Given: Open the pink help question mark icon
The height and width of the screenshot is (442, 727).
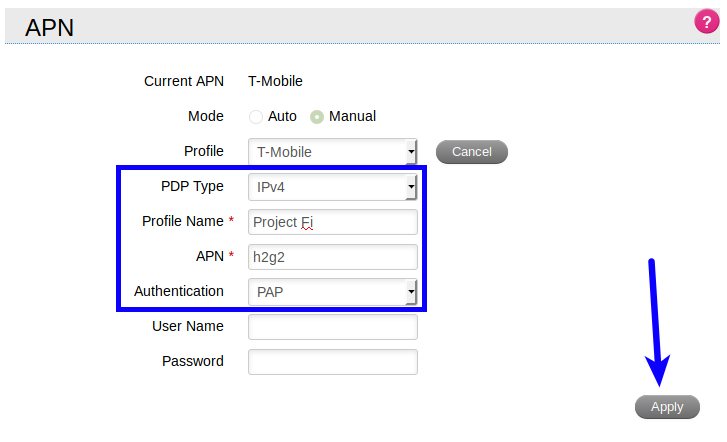Looking at the screenshot, I should [707, 21].
